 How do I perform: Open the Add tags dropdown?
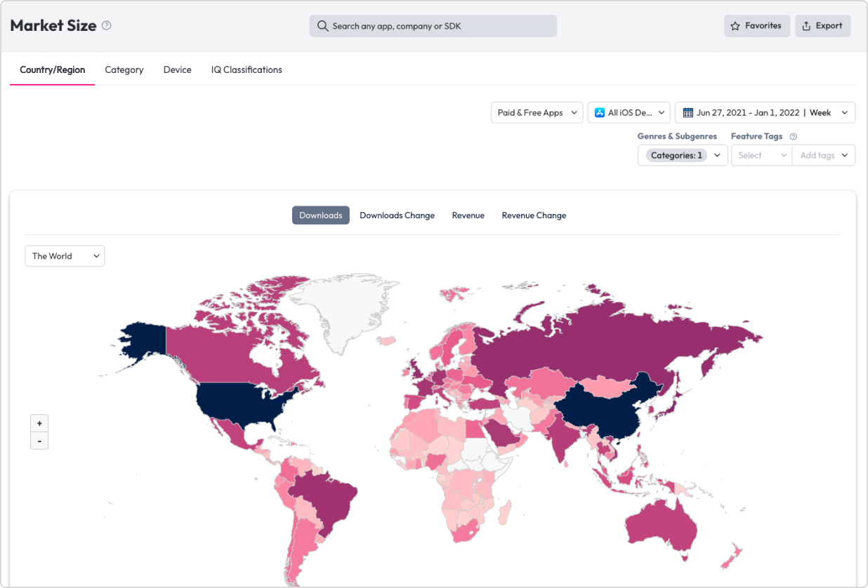coord(823,155)
